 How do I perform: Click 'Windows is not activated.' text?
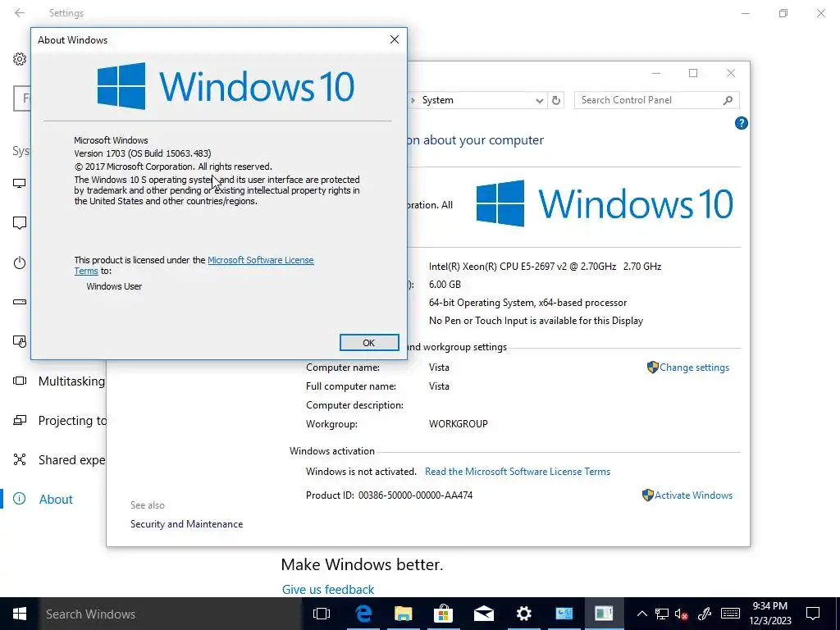point(361,472)
